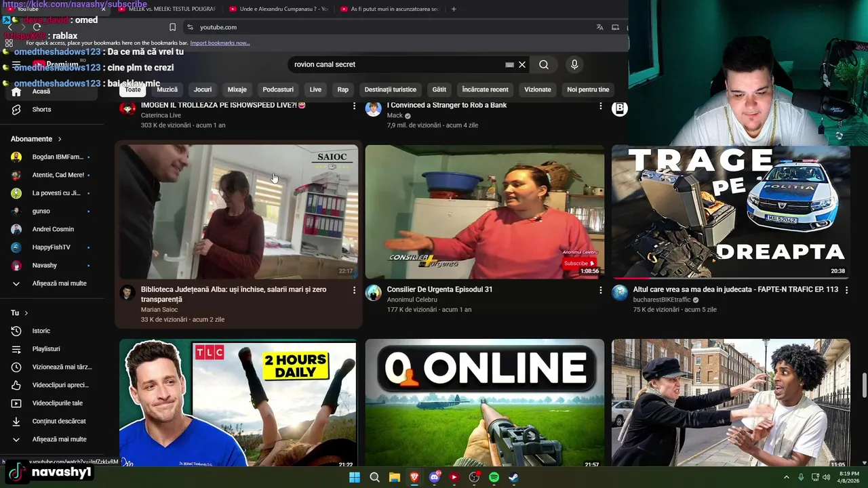Click the YouTube search magnifier button
This screenshot has width=868, height=488.
point(544,64)
